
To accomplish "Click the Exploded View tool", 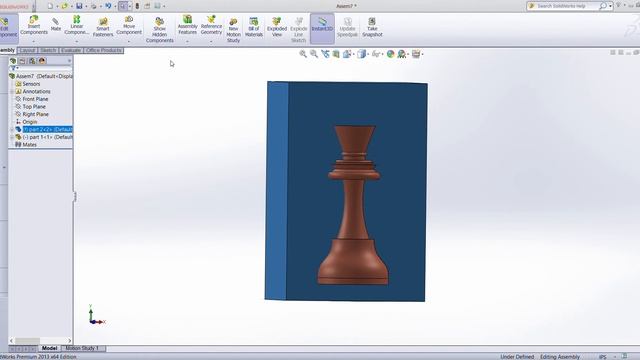I will pos(277,27).
